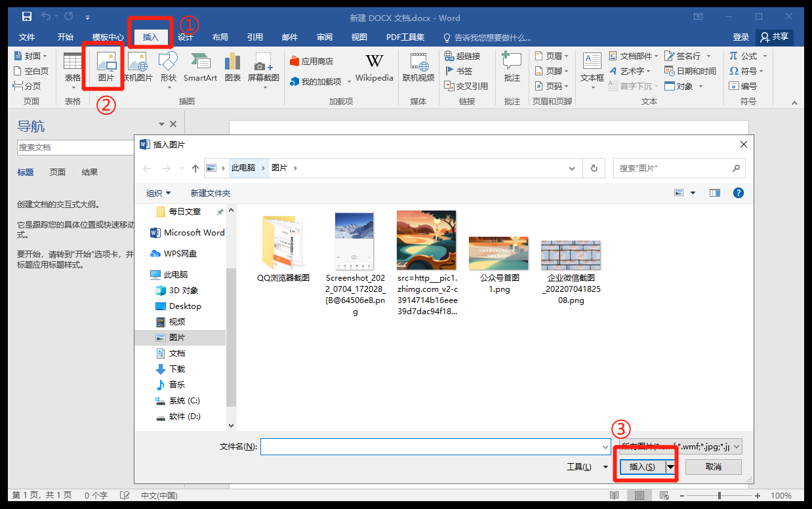
Task: Click the 图片 picture button in ribbon
Action: tap(106, 68)
